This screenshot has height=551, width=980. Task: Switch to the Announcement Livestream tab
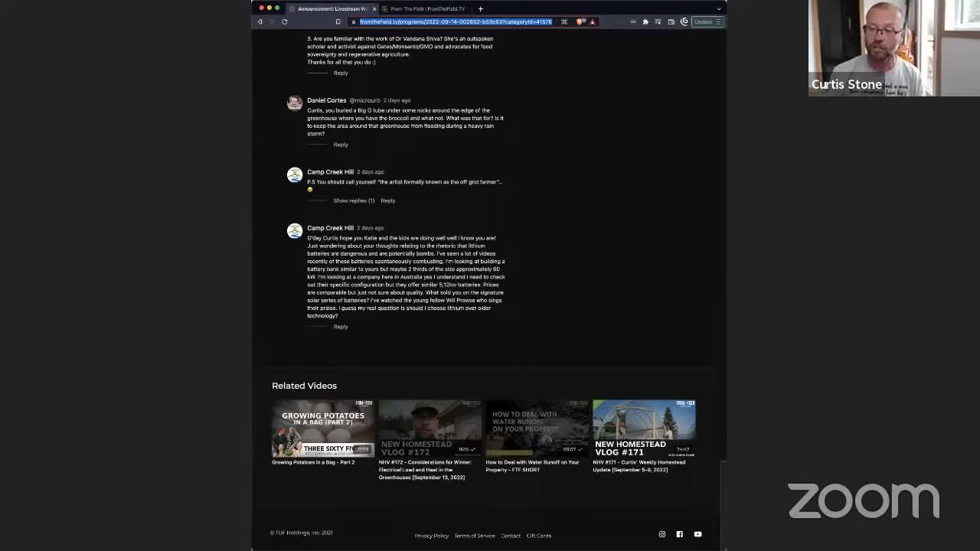click(333, 8)
